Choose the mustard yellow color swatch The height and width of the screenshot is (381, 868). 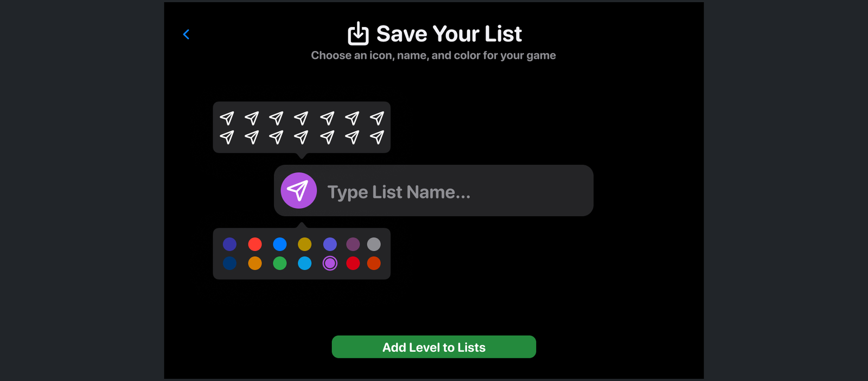pyautogui.click(x=305, y=244)
